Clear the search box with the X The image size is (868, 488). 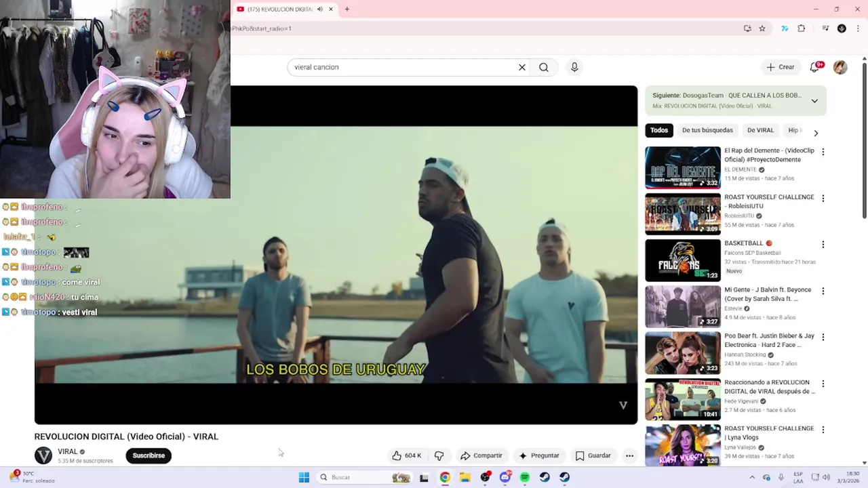coord(522,67)
